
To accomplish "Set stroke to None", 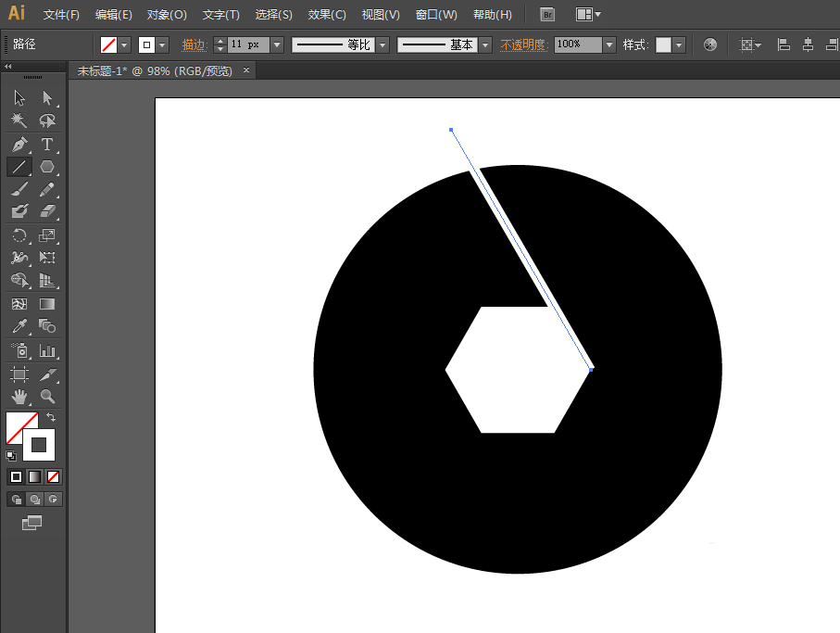I will tap(53, 476).
